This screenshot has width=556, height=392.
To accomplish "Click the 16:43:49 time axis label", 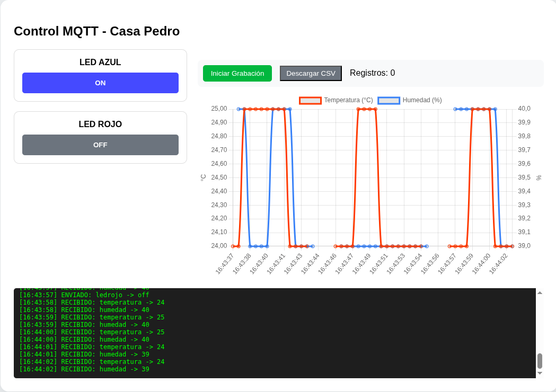I will tap(361, 264).
